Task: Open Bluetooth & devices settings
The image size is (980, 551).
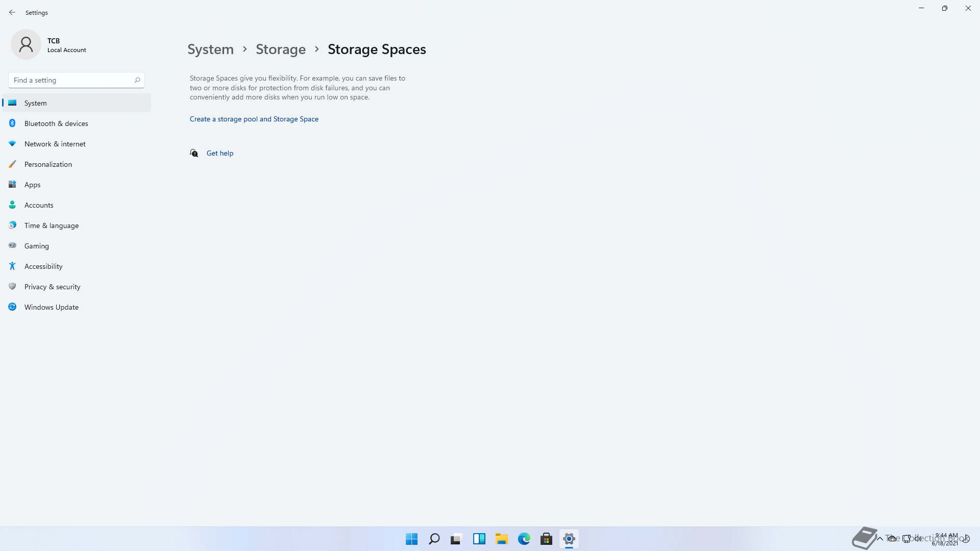Action: pos(77,123)
